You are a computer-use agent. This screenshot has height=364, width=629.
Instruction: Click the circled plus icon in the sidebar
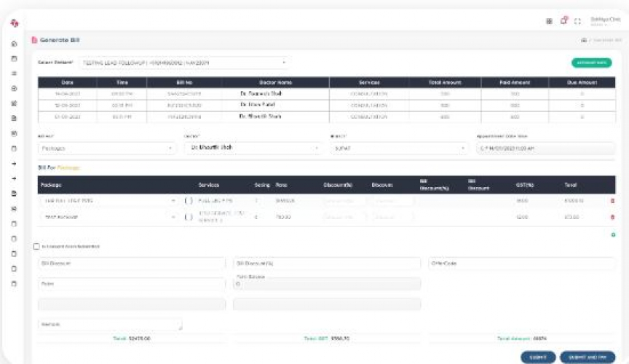point(14,88)
